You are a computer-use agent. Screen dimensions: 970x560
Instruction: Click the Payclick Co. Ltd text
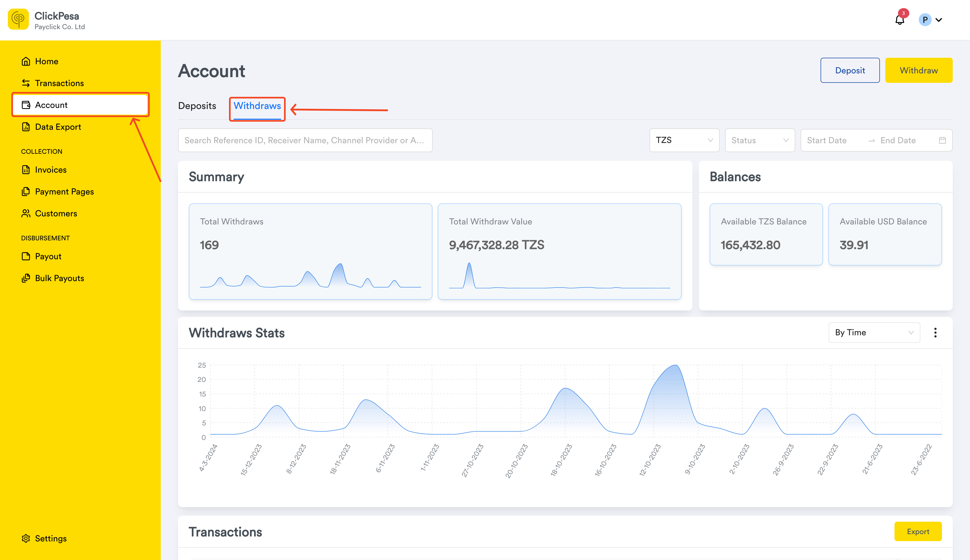click(60, 27)
